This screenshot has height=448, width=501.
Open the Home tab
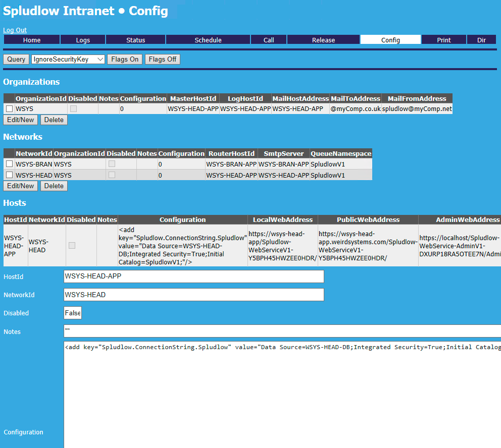[x=32, y=40]
